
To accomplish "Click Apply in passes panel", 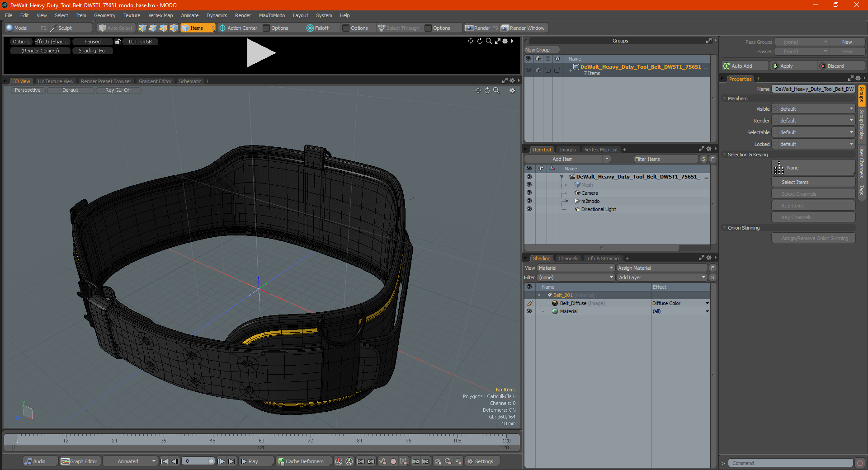I will click(x=794, y=66).
